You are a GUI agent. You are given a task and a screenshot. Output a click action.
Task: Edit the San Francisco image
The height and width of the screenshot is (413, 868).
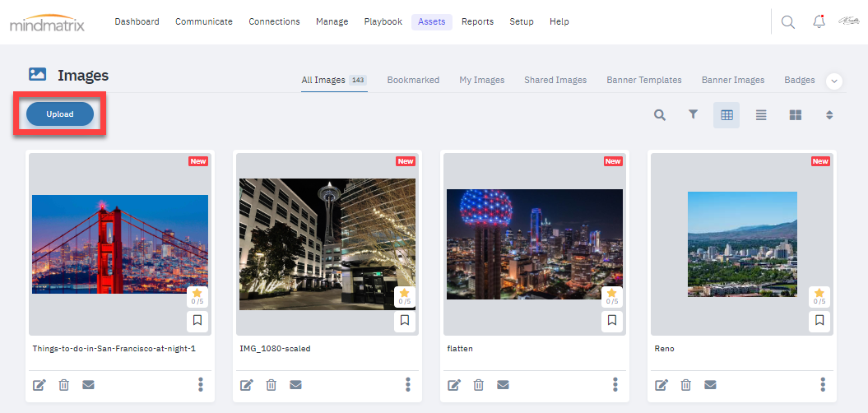click(x=39, y=385)
